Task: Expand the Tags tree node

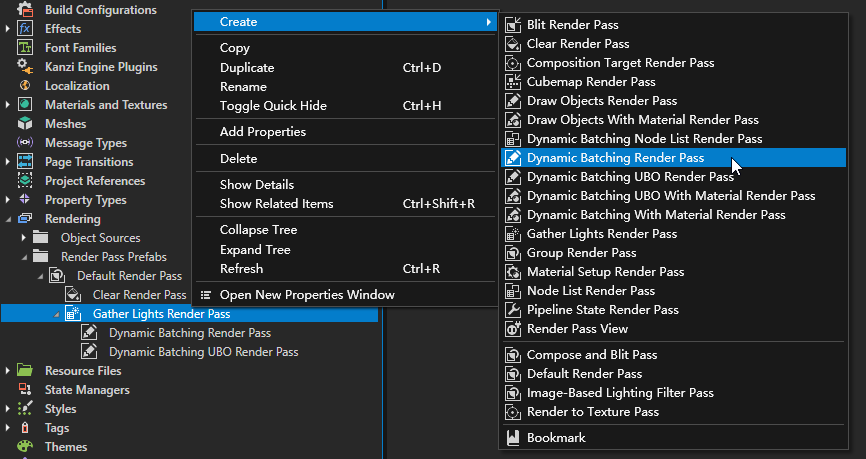Action: click(8, 428)
